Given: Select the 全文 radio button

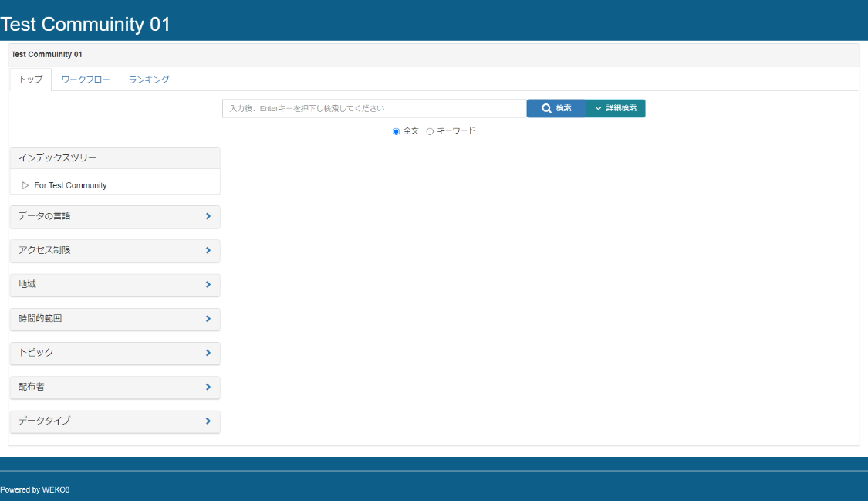Looking at the screenshot, I should (x=397, y=131).
